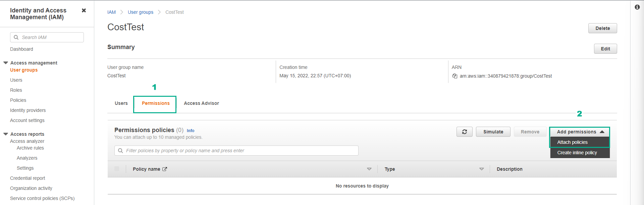Toggle the select-all policies checkbox
The image size is (644, 205).
click(117, 169)
